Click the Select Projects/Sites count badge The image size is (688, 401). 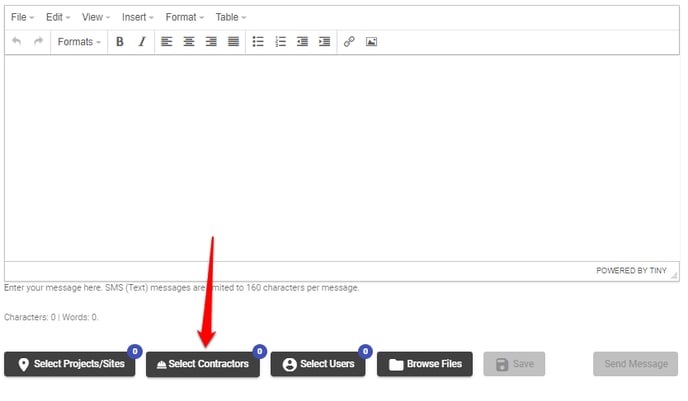pyautogui.click(x=135, y=351)
